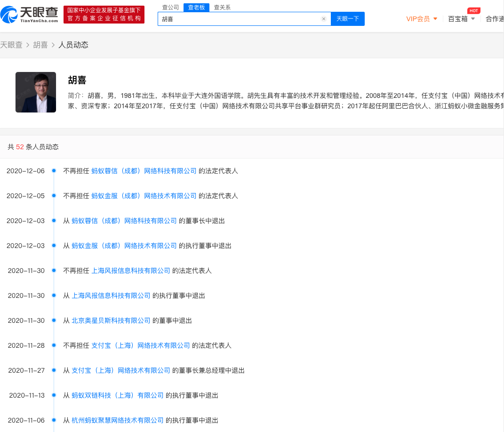The width and height of the screenshot is (504, 432).
Task: Open the TianYanCha logo home link
Action: point(29,15)
